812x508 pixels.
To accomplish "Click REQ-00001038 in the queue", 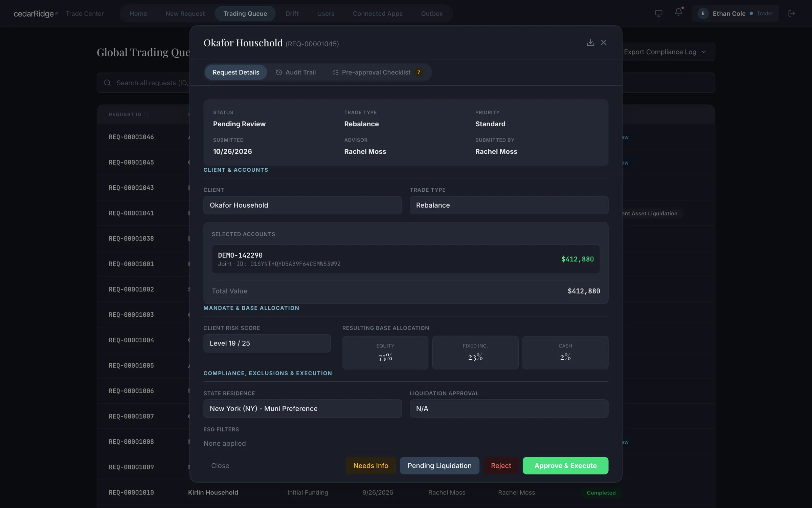I will [x=131, y=238].
